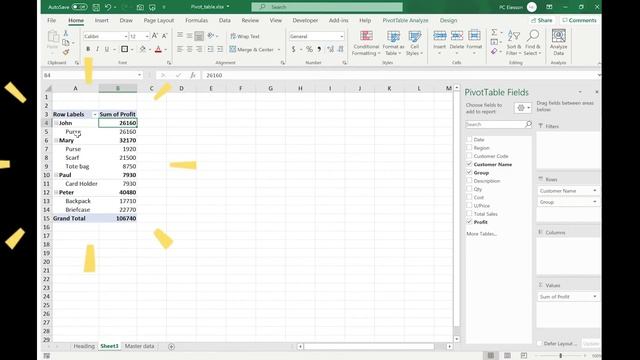Apply Comma Style
640x360 pixels.
click(319, 49)
